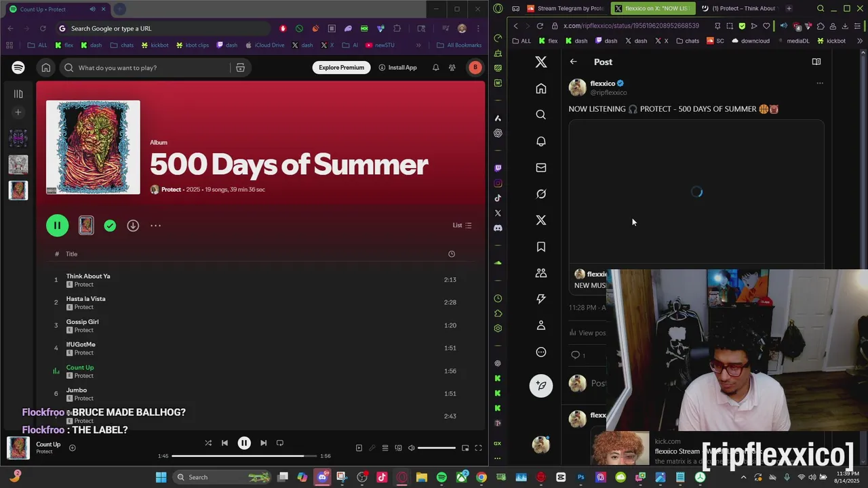Open X Notifications bell

541,141
